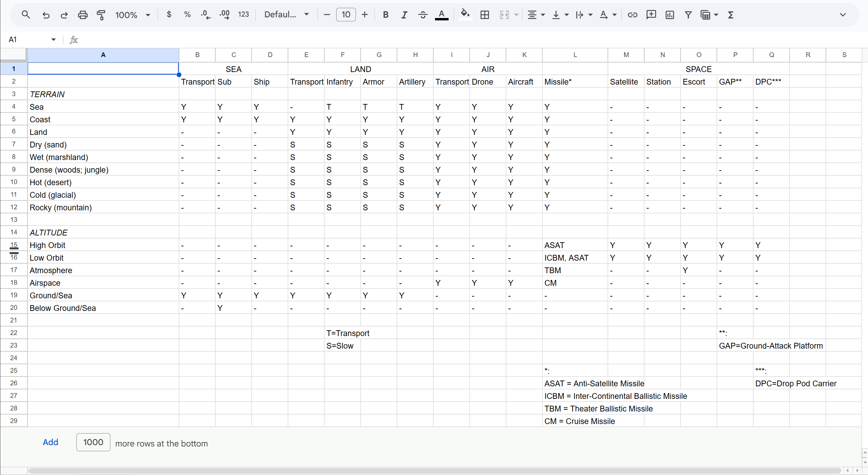Image resolution: width=868 pixels, height=475 pixels.
Task: Expand the Name box dropdown arrow
Action: pos(53,40)
